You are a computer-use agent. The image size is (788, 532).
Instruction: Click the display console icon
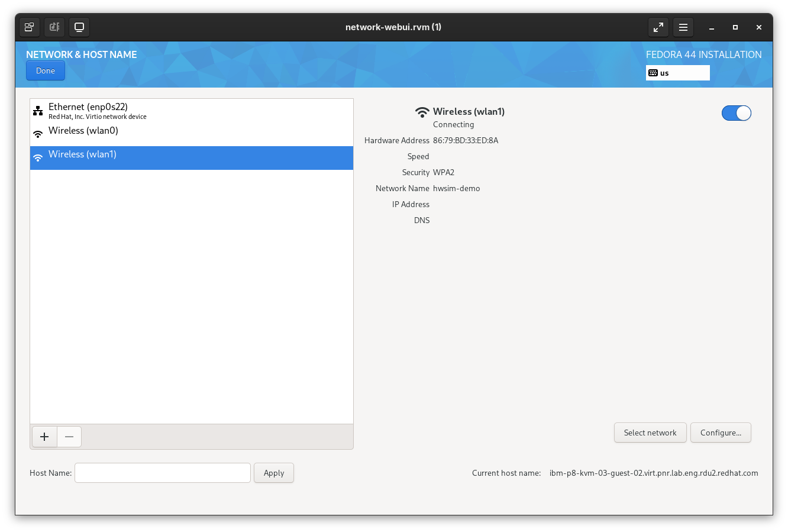point(79,27)
